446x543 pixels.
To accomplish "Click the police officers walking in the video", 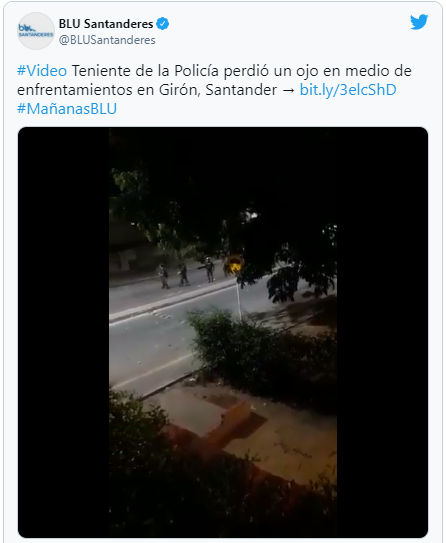I will click(186, 273).
